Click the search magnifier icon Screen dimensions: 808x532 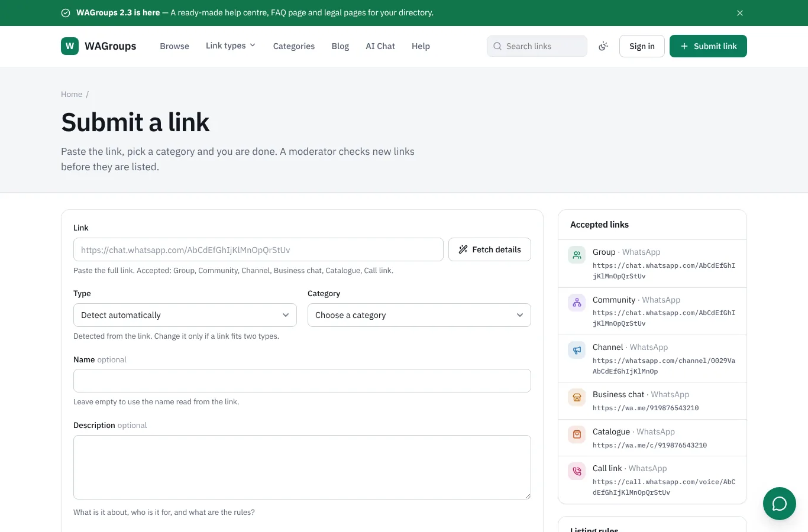coord(497,46)
